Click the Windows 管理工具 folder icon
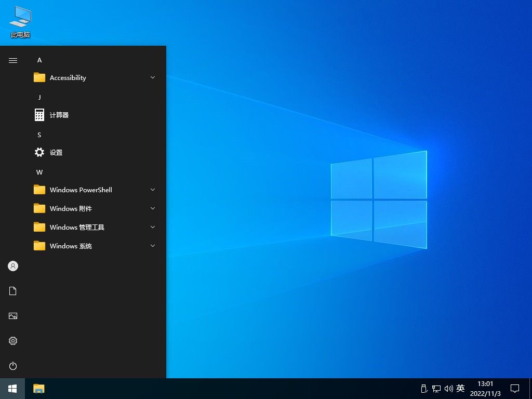The height and width of the screenshot is (399, 532). [39, 227]
